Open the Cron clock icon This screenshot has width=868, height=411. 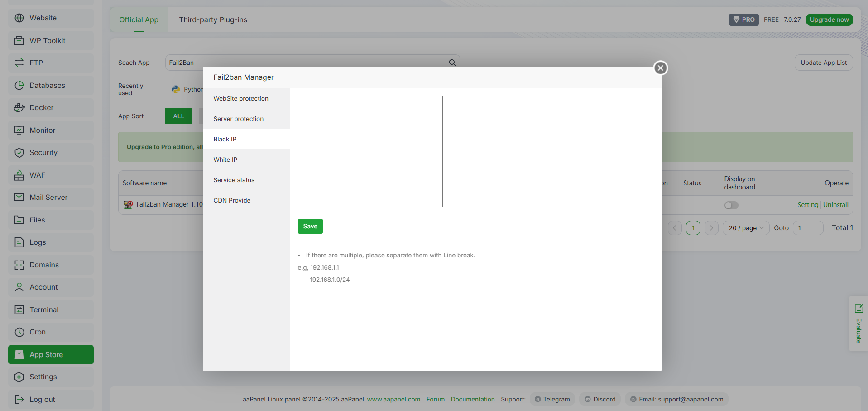(x=19, y=332)
